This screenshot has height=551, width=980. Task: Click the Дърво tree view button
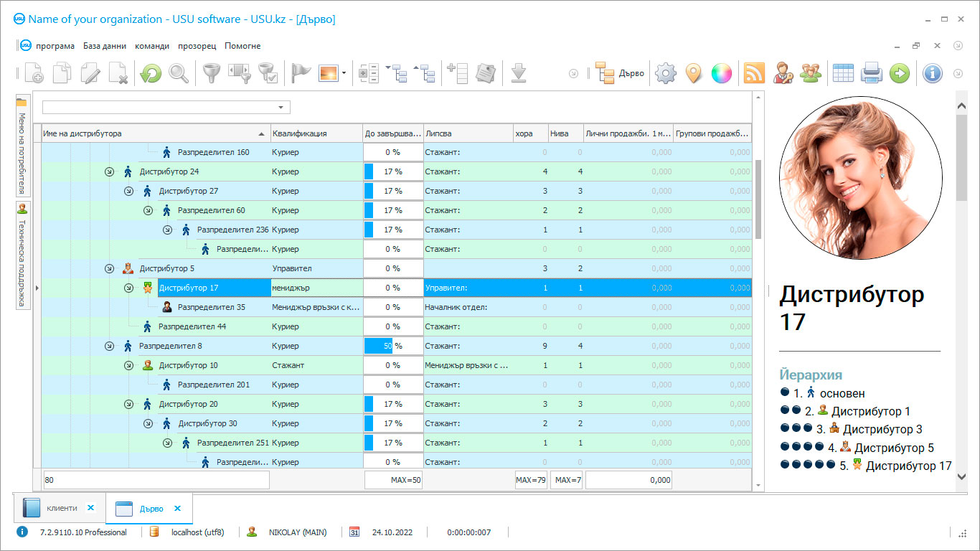click(620, 73)
